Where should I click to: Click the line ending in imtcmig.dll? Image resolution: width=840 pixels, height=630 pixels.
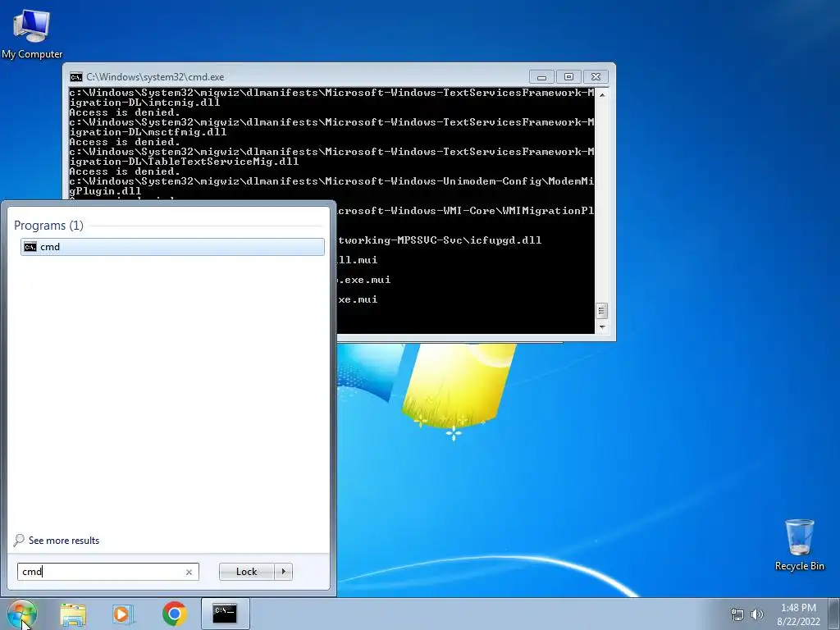tap(144, 103)
